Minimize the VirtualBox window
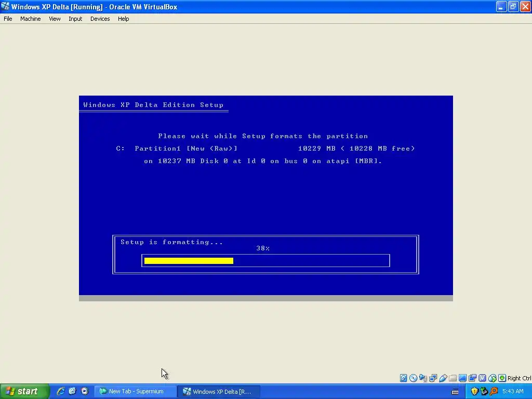Screen dimensions: 532x399 coord(501,6)
